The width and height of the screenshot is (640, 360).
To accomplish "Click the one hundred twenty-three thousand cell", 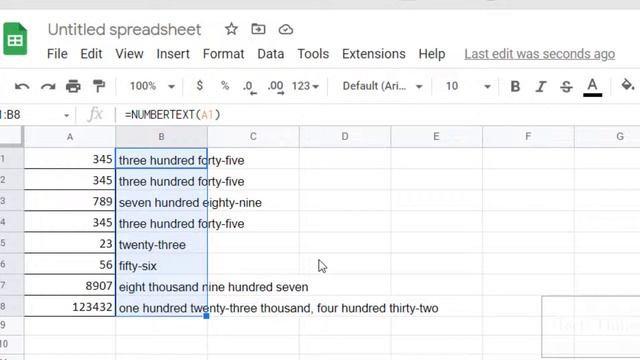I will pyautogui.click(x=162, y=307).
